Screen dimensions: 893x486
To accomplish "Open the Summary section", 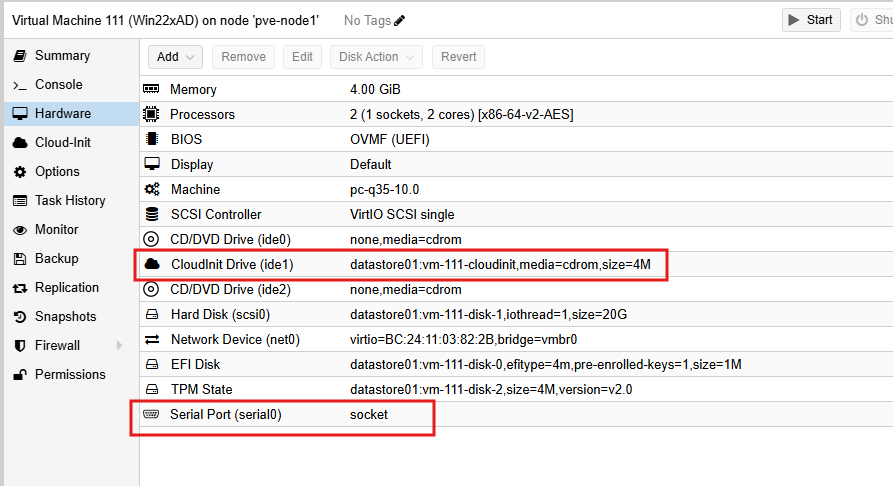I will [62, 56].
